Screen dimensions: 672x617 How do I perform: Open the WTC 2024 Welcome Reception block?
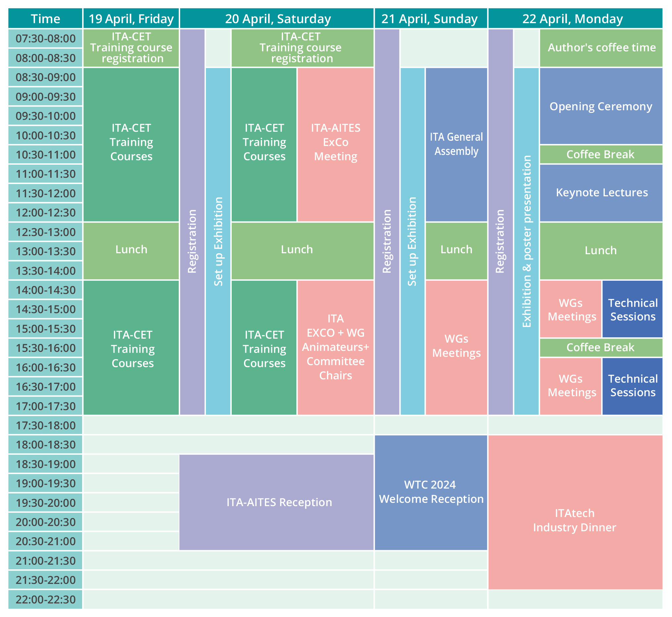pos(431,493)
